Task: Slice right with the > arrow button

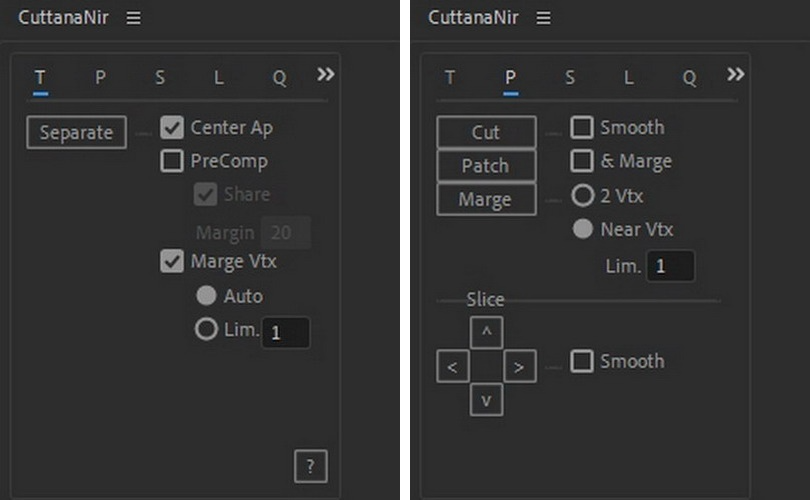Action: click(x=519, y=366)
